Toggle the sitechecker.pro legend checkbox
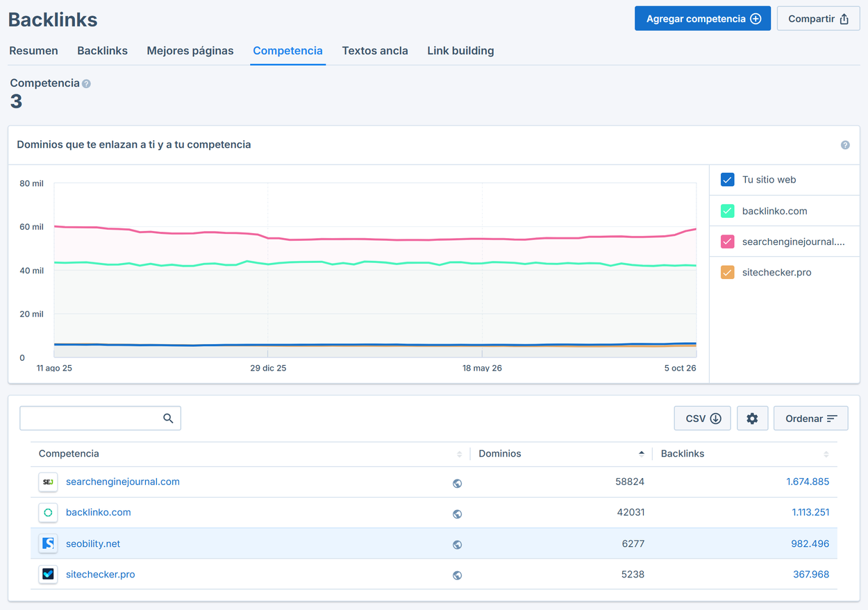Viewport: 868px width, 610px height. (727, 273)
